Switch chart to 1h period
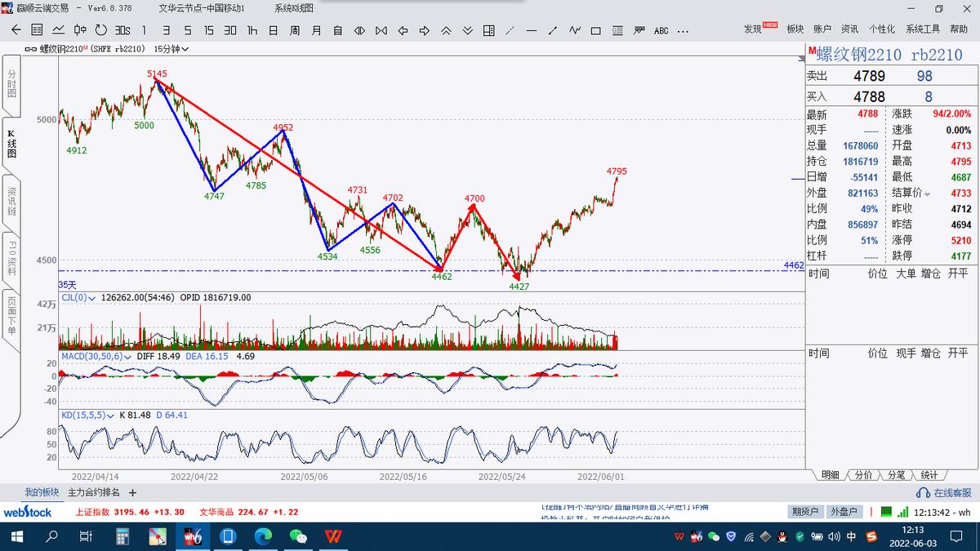980x551 pixels. point(252,30)
